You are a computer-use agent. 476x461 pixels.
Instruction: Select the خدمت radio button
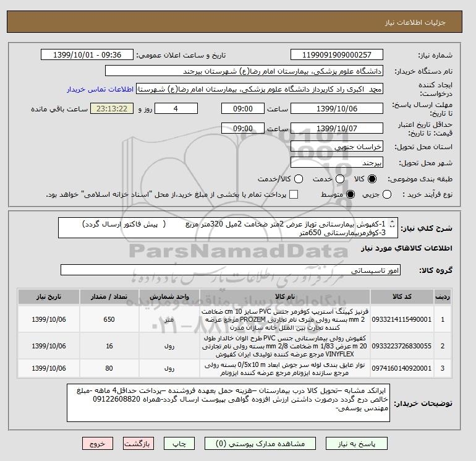coord(340,179)
